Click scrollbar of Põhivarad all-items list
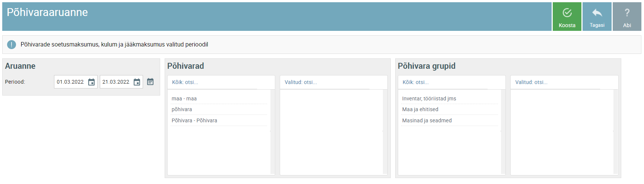Screen dimensions: 644x184 (272, 132)
